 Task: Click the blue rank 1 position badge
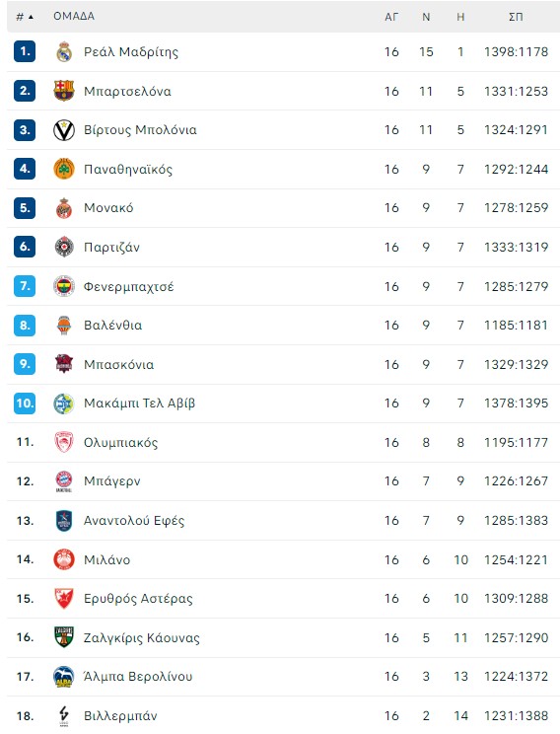pos(25,51)
